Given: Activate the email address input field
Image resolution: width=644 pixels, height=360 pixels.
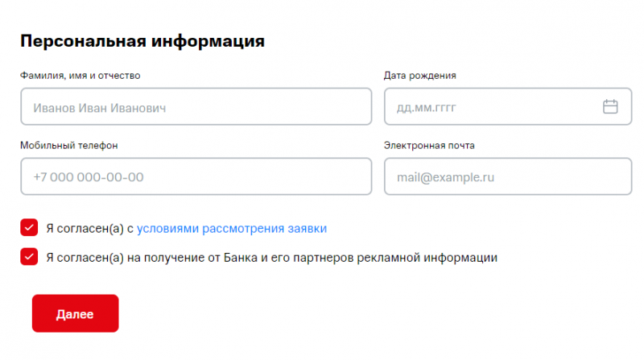Looking at the screenshot, I should 507,176.
